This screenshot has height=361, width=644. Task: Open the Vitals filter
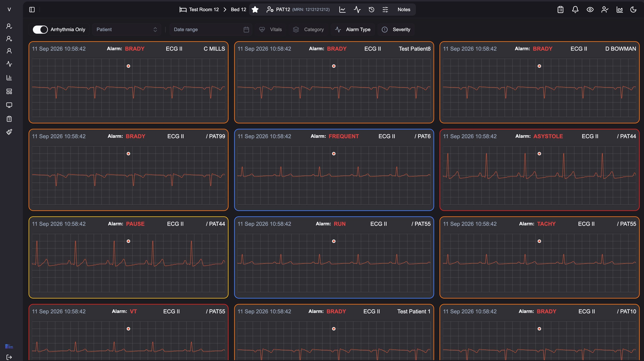[270, 29]
